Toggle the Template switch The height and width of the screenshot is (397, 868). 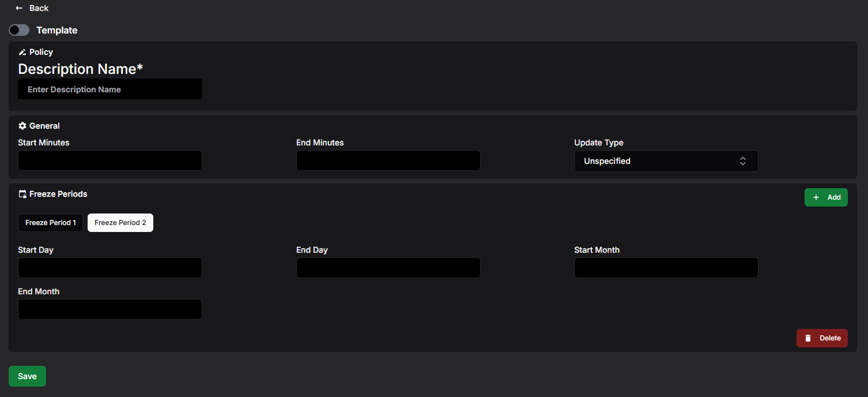tap(19, 30)
